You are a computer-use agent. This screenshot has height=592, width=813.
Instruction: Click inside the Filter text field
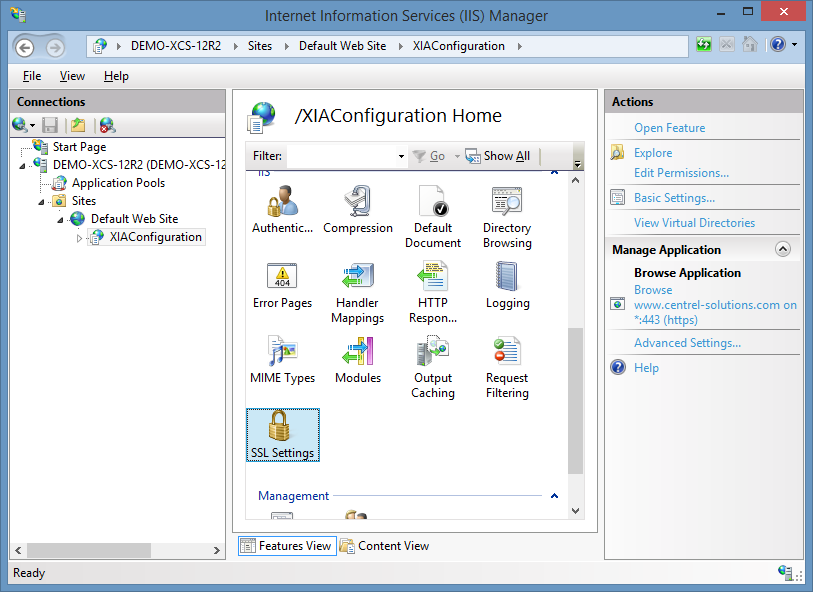point(341,156)
